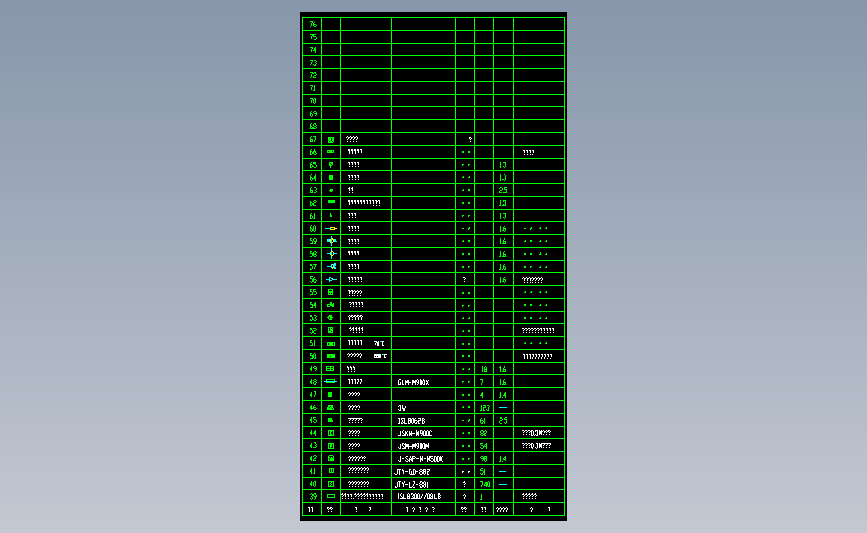Click the bar symbol in row 62
Viewport: 867px width, 533px height.
point(331,202)
